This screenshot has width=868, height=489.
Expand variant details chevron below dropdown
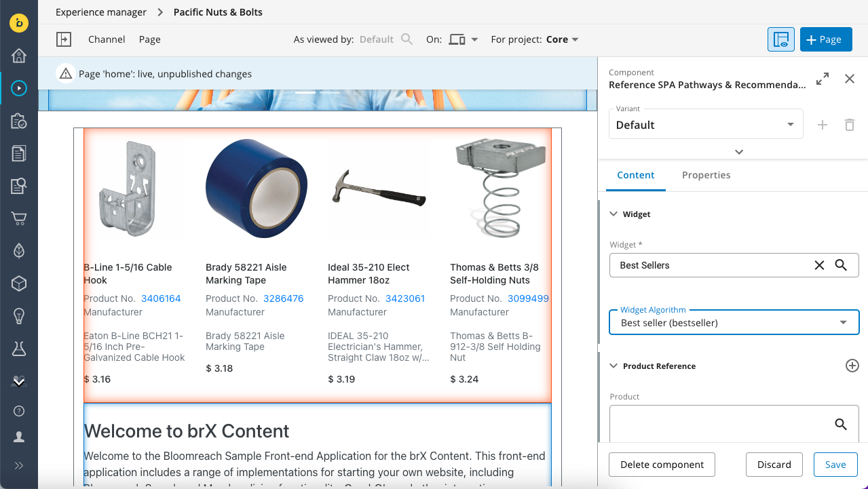(x=739, y=152)
